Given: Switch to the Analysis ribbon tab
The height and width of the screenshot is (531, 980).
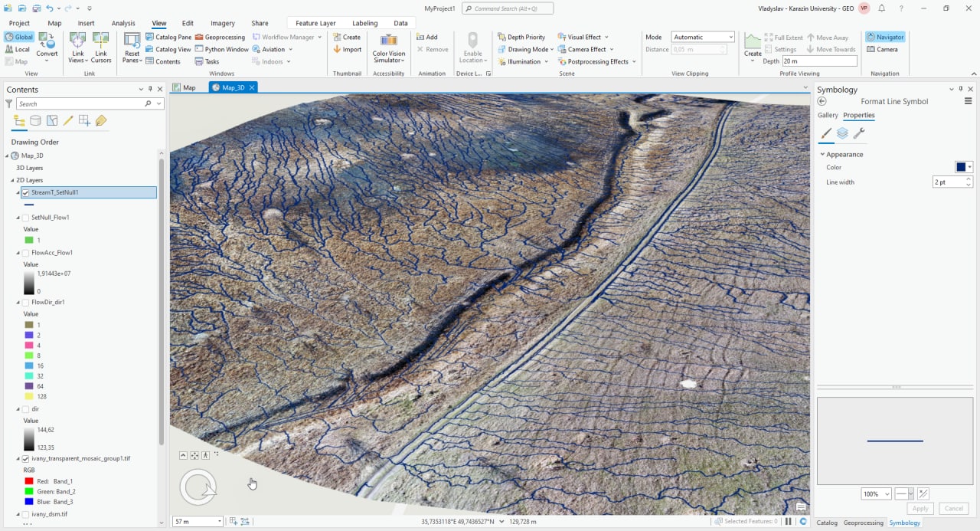Looking at the screenshot, I should tap(123, 23).
